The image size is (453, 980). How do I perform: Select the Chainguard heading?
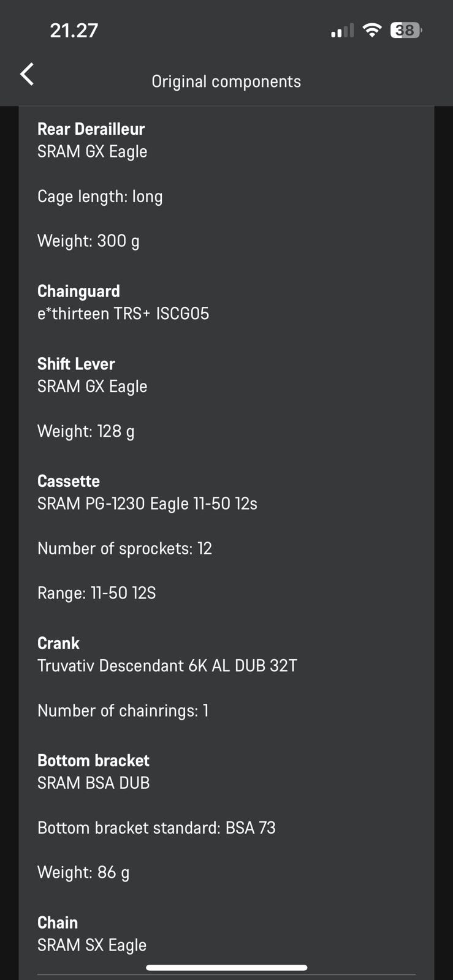pyautogui.click(x=78, y=291)
